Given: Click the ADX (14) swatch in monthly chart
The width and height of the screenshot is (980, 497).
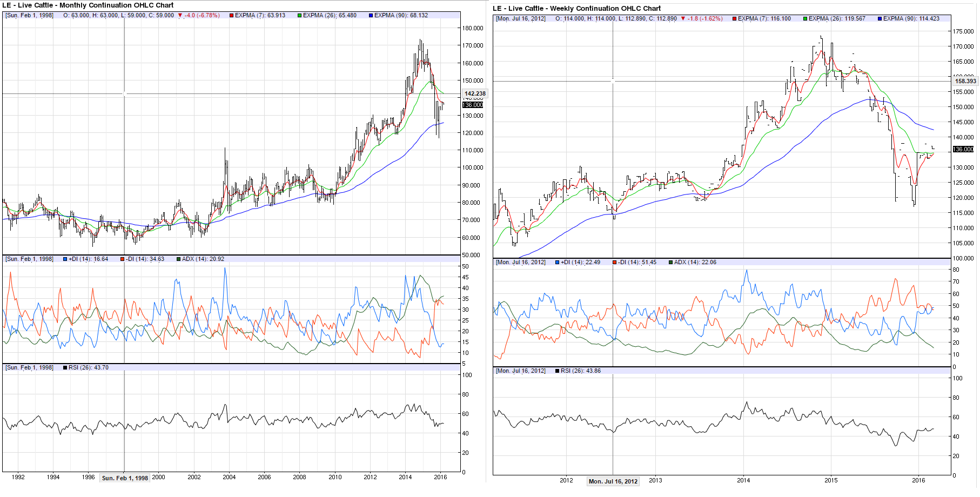Looking at the screenshot, I should [179, 259].
